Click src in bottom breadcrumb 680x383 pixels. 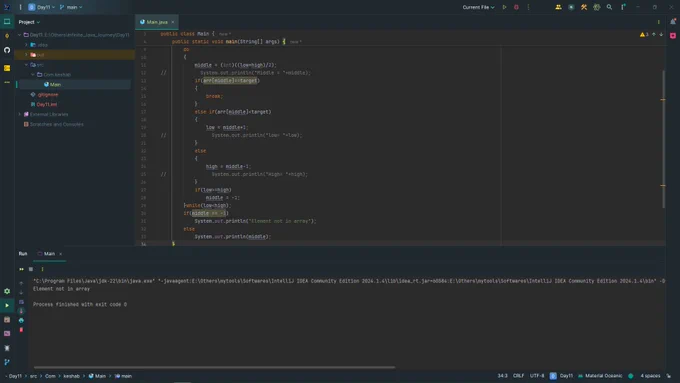tap(33, 376)
